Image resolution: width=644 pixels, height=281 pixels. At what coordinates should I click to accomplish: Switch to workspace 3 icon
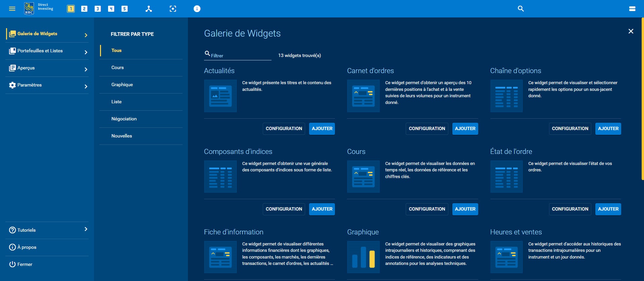coord(98,9)
